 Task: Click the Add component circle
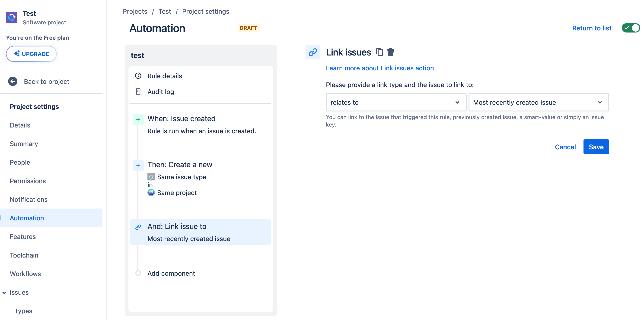(138, 273)
